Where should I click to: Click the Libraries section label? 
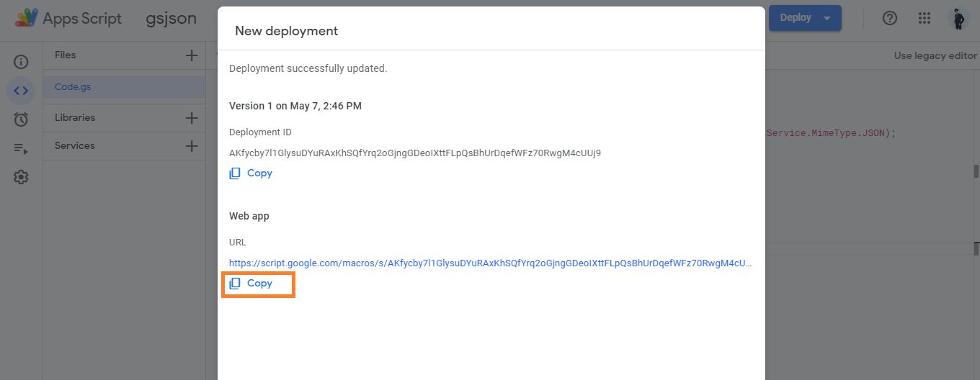click(x=75, y=117)
